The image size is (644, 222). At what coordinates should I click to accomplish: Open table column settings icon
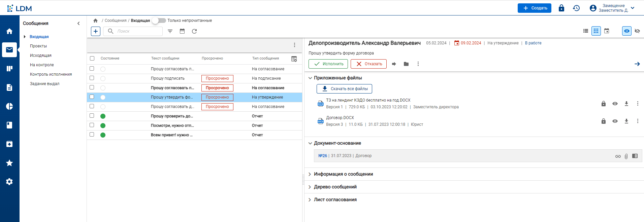click(x=294, y=59)
